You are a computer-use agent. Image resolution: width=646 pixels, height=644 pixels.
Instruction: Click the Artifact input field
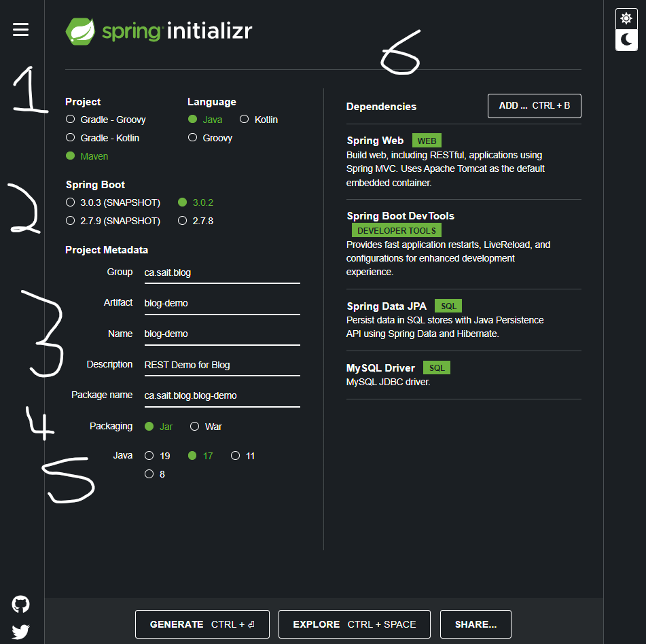(x=222, y=303)
